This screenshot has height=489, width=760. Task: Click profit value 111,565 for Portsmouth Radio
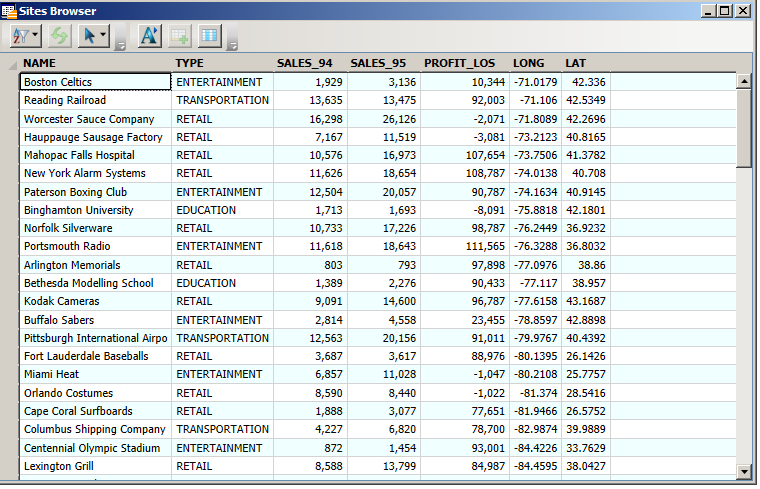click(465, 247)
